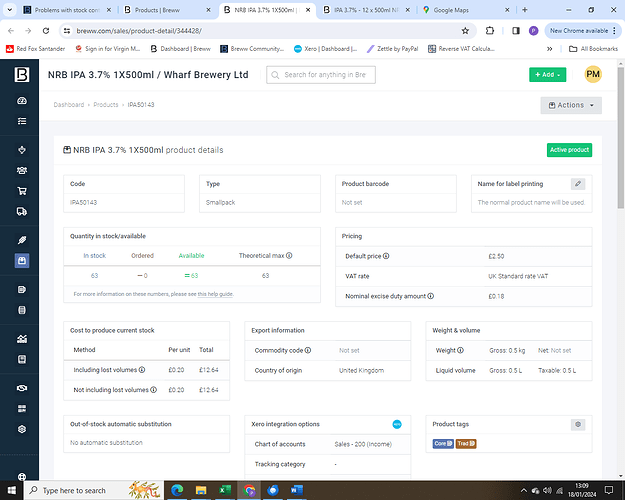Open the Windows Start menu
The image size is (625, 500).
pos(12,490)
